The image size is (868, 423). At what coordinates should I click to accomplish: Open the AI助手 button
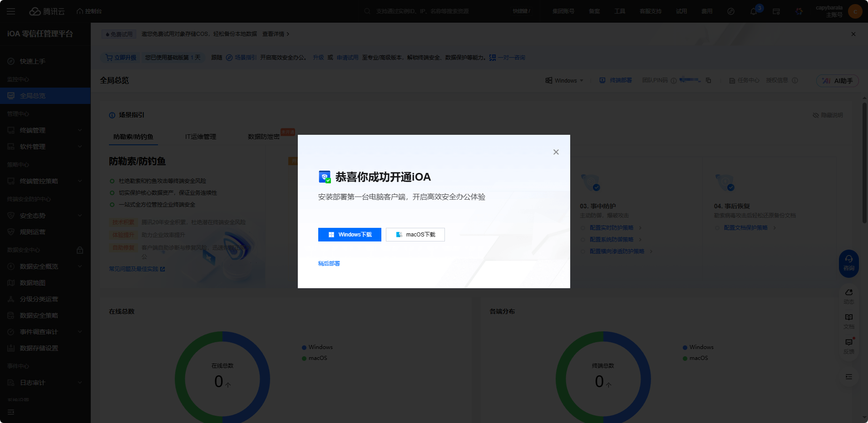838,80
